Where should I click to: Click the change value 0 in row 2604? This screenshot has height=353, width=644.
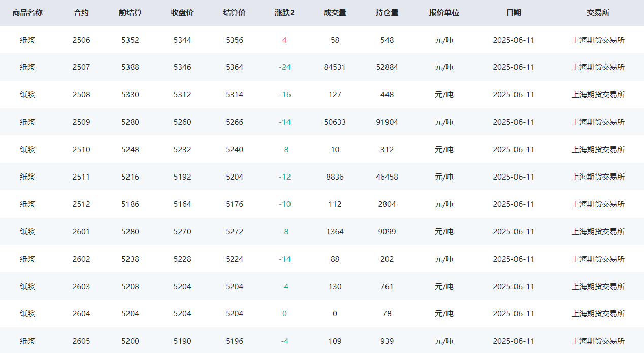click(284, 314)
